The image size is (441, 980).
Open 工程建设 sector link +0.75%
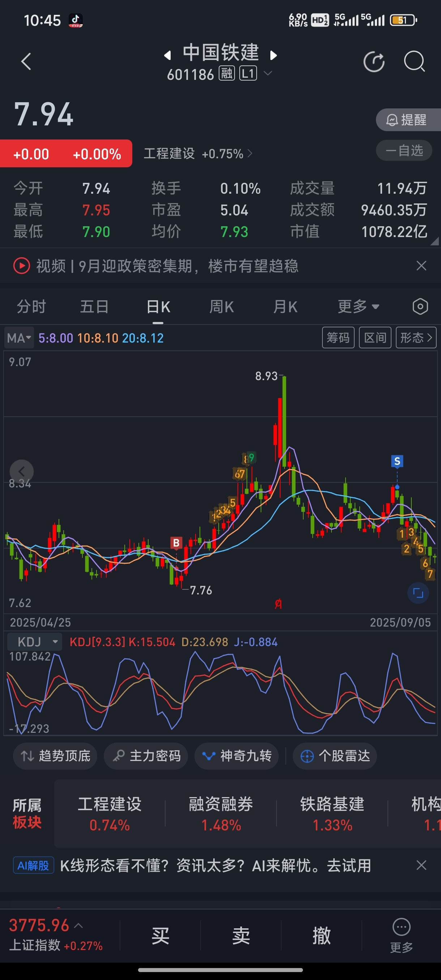198,154
